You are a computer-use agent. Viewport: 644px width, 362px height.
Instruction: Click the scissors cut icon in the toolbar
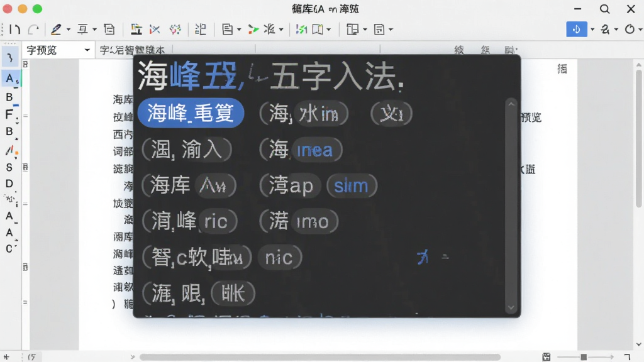click(x=155, y=29)
